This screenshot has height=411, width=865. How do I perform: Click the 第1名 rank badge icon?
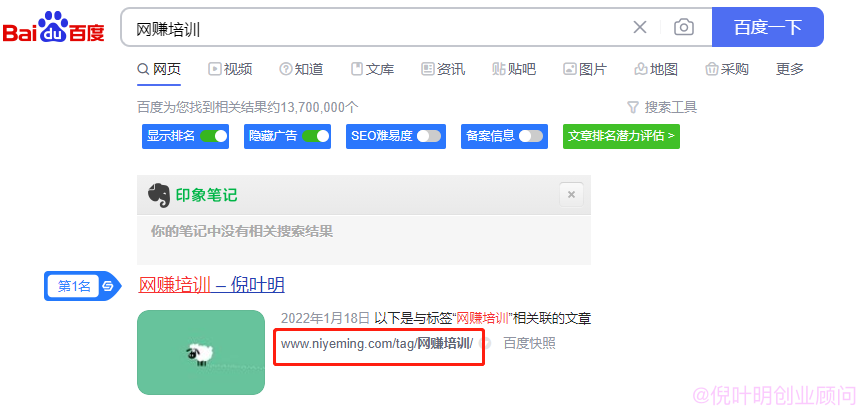[82, 286]
